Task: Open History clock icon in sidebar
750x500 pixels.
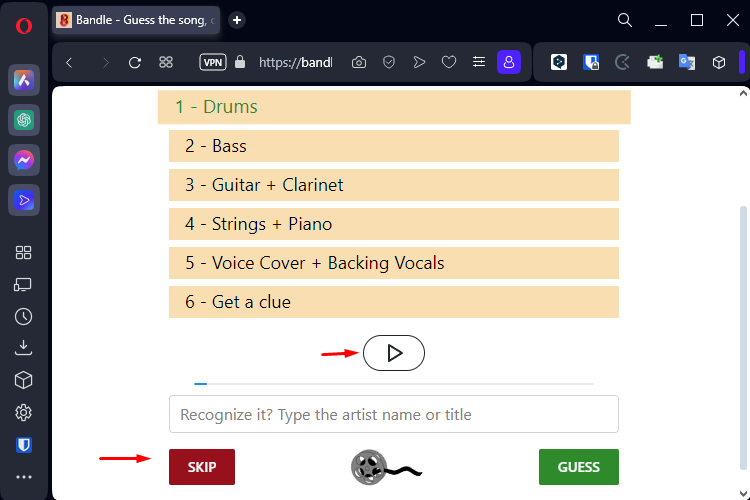Action: 23,316
